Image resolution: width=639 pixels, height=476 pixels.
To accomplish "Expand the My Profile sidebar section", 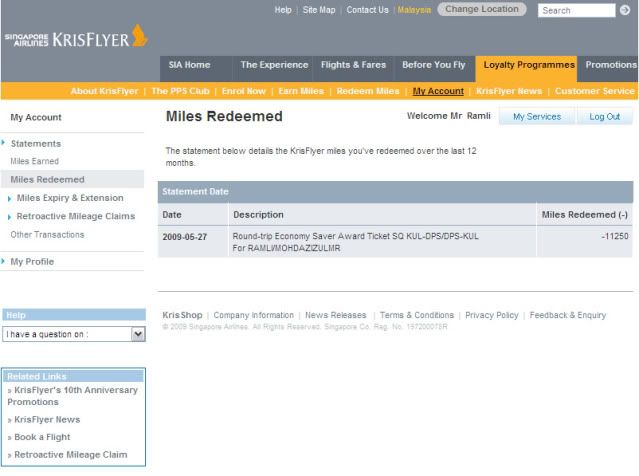I will point(32,262).
